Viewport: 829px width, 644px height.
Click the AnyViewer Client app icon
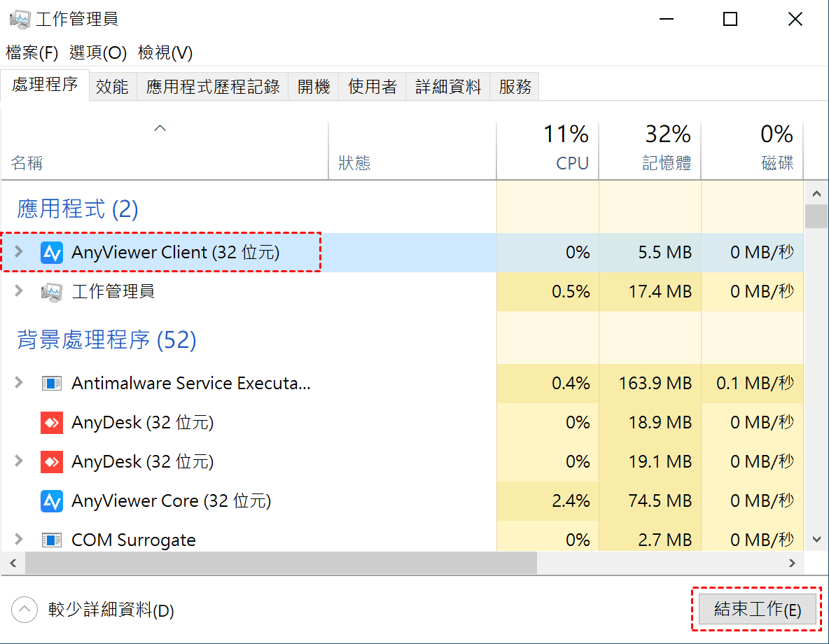coord(52,252)
